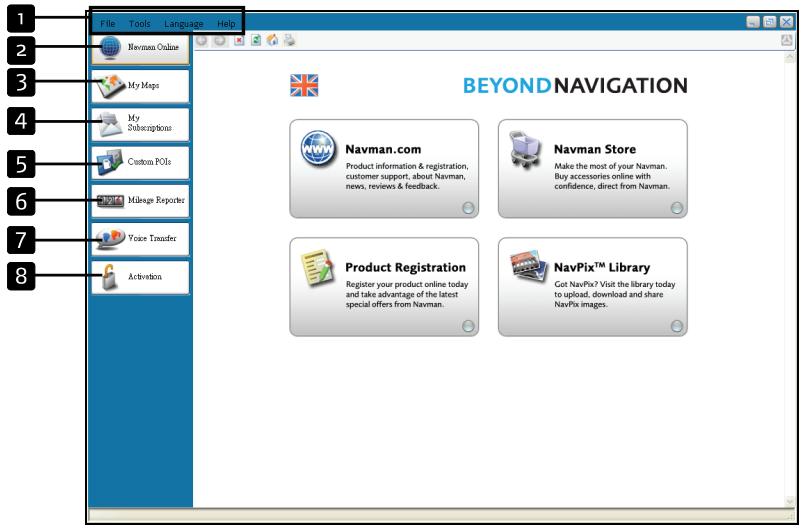
Task: Open the Language menu
Action: pos(184,24)
